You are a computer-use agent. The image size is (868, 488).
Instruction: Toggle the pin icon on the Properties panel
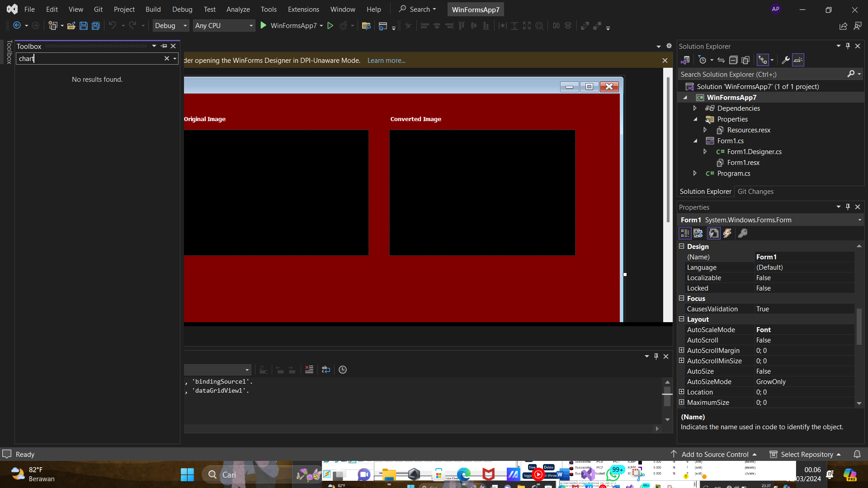pos(848,206)
